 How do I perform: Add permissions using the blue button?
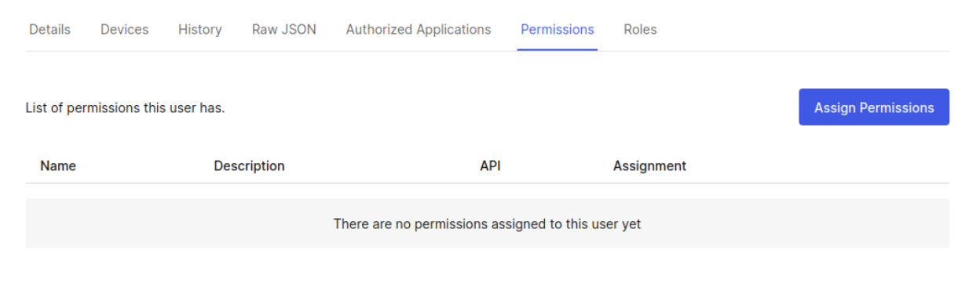(874, 107)
